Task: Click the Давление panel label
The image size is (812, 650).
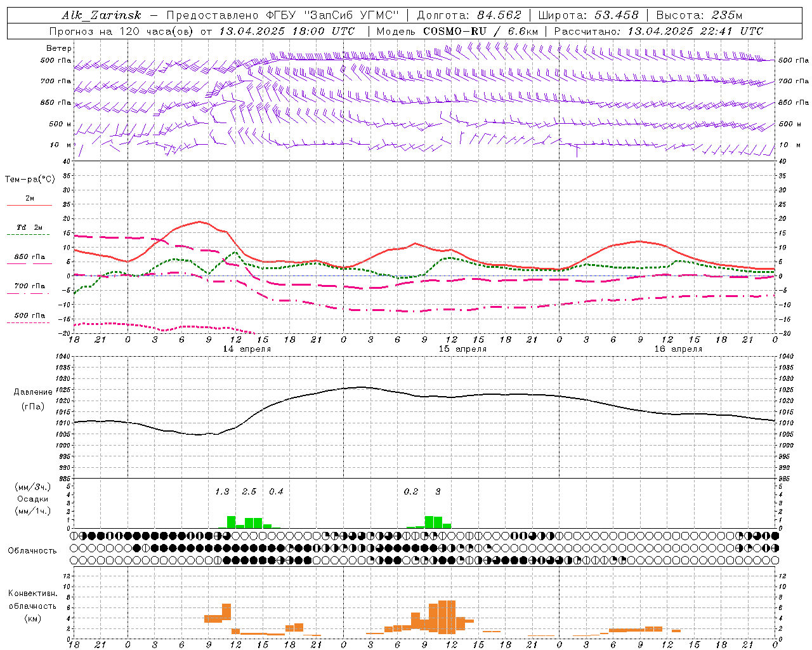Action: coord(32,392)
